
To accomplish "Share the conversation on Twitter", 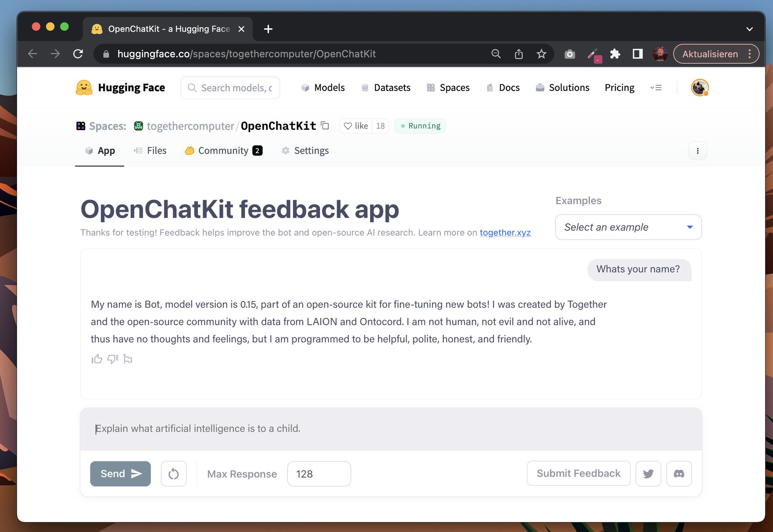I will [x=648, y=474].
